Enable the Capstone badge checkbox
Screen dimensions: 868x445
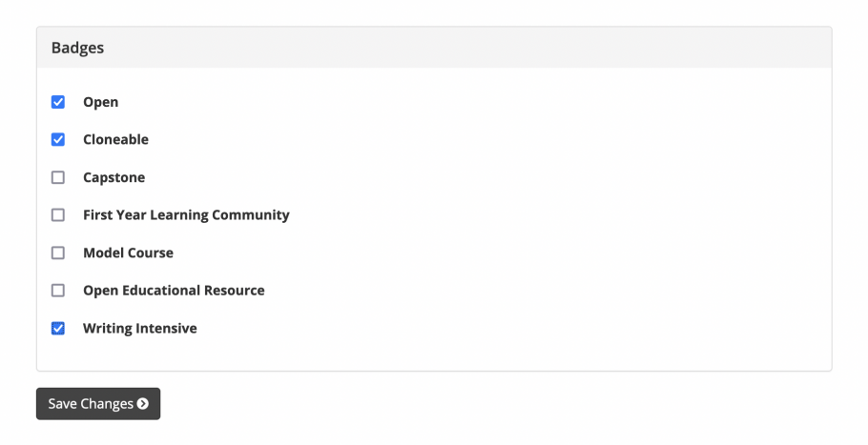(x=58, y=177)
